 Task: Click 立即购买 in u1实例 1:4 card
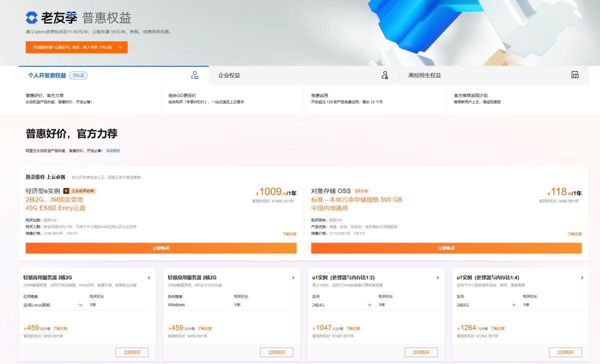tap(565, 352)
